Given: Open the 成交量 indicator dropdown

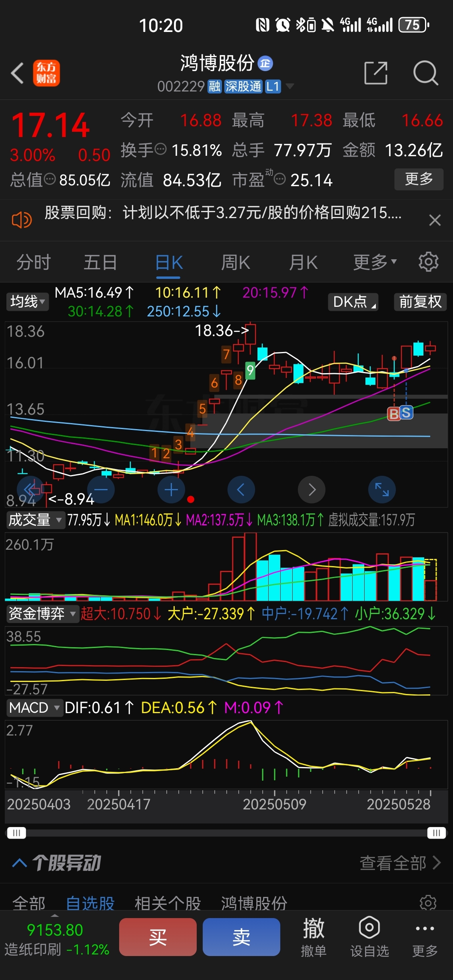Looking at the screenshot, I should click(x=35, y=520).
